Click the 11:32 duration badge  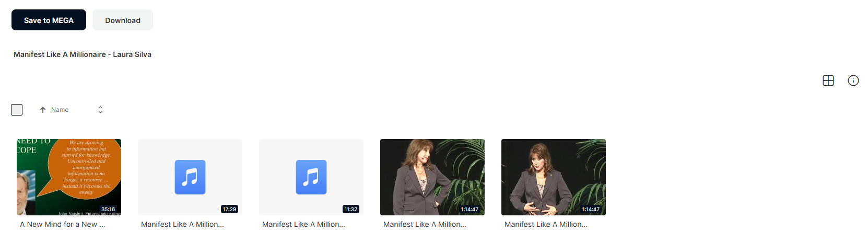pyautogui.click(x=350, y=209)
